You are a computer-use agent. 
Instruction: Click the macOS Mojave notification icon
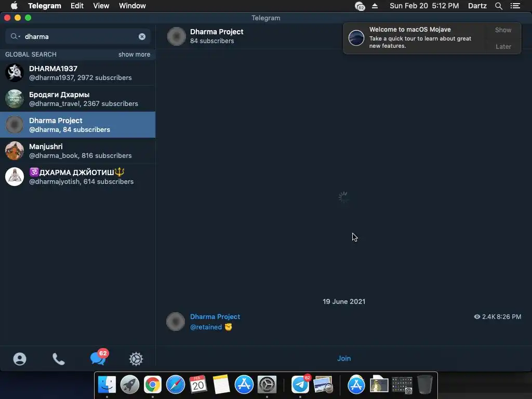(356, 37)
